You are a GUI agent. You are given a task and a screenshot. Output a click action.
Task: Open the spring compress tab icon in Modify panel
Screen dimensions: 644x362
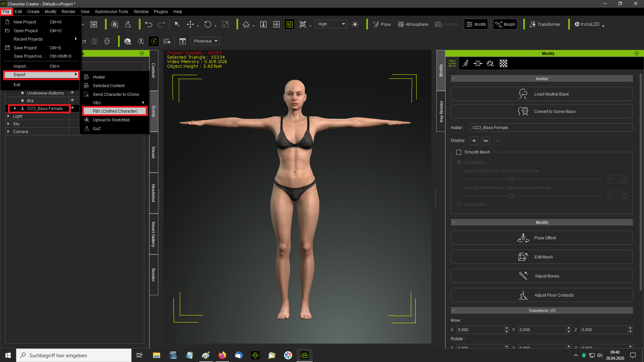[x=478, y=63]
